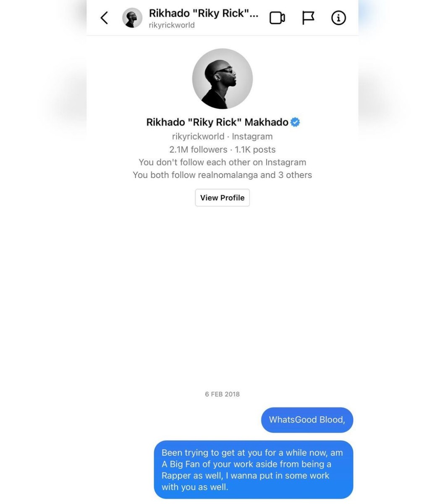Select the "Been trying to get at you" message
This screenshot has width=445, height=504.
point(254,470)
